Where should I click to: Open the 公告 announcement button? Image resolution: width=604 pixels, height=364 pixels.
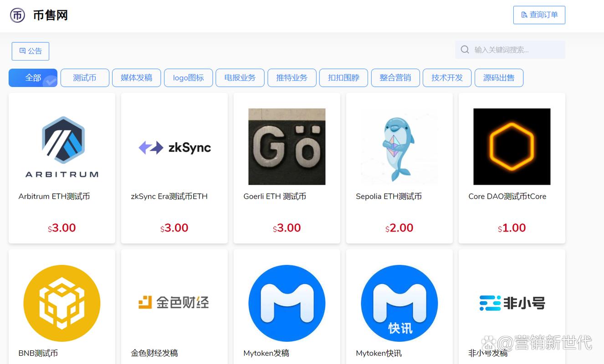tap(31, 51)
